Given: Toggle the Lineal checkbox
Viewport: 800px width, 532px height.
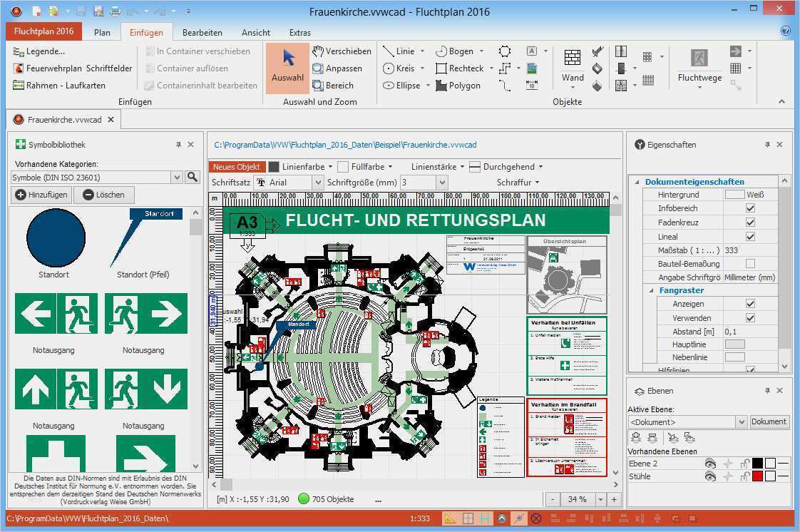Looking at the screenshot, I should (750, 236).
